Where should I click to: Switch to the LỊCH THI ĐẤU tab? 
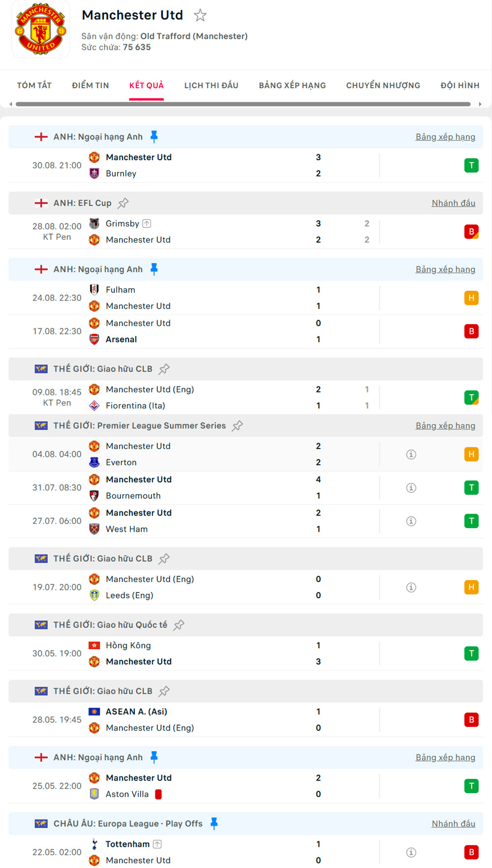pos(211,85)
